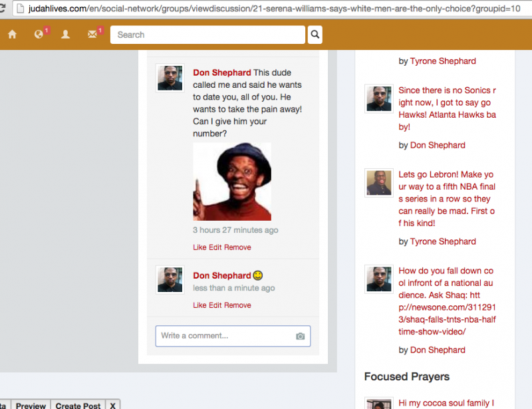Click the X button beside Create Post
532x409 pixels.
pos(112,405)
